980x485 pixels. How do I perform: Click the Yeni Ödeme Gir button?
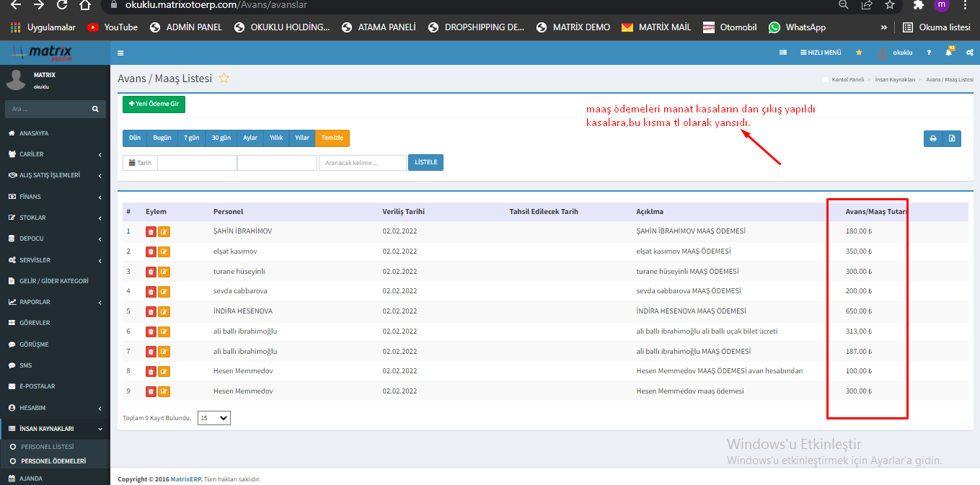tap(154, 104)
